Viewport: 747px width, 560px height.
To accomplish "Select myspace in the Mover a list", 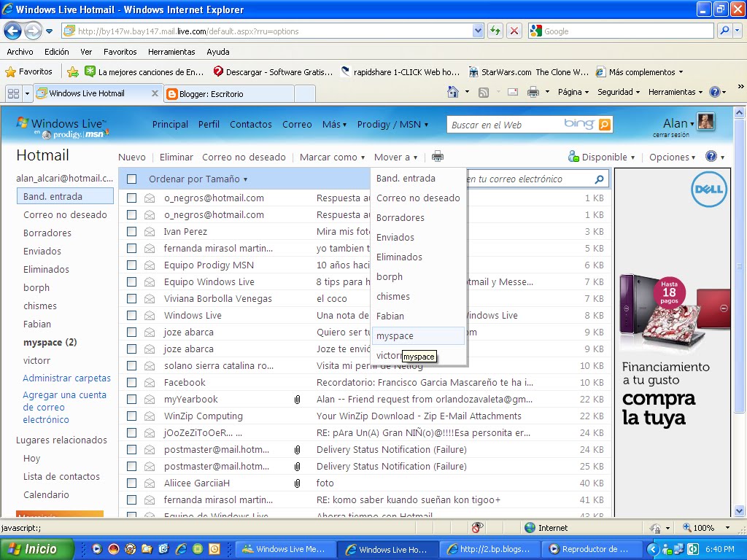I will [418, 335].
